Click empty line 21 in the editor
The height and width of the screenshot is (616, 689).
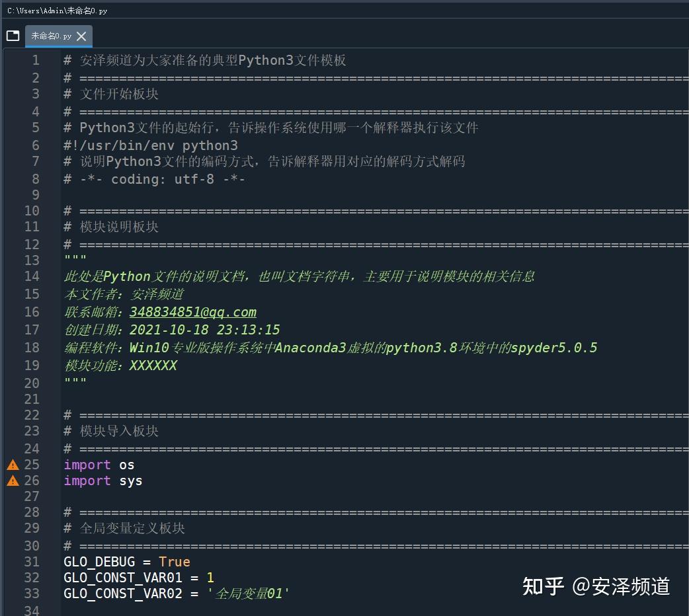click(x=264, y=399)
